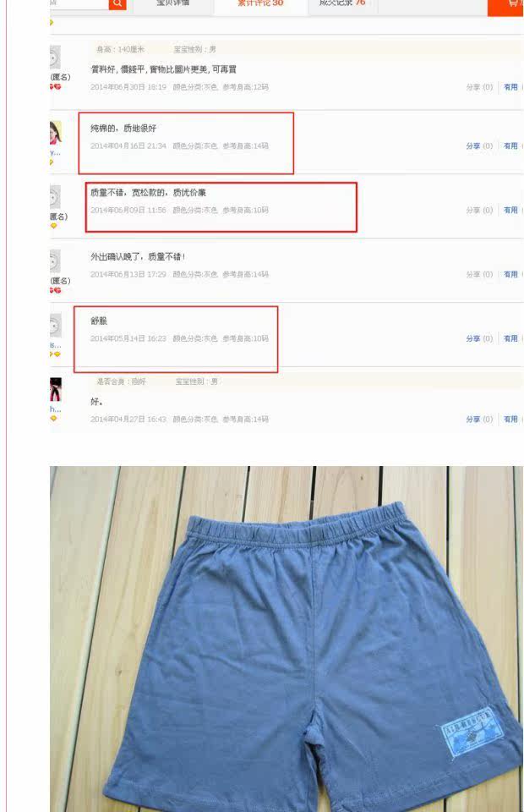
Task: Click the anonymous avatar beside 质量不错 review
Action: tap(55, 197)
